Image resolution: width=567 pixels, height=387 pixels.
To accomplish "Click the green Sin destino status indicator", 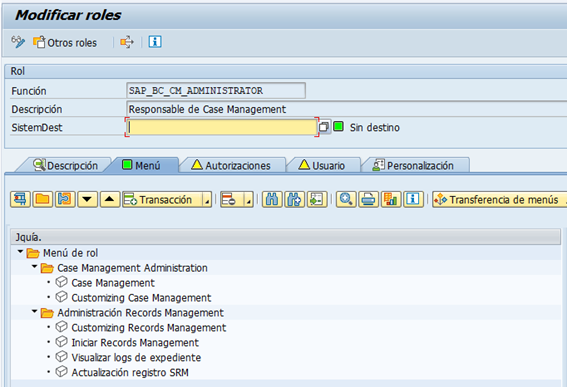I will [x=338, y=127].
